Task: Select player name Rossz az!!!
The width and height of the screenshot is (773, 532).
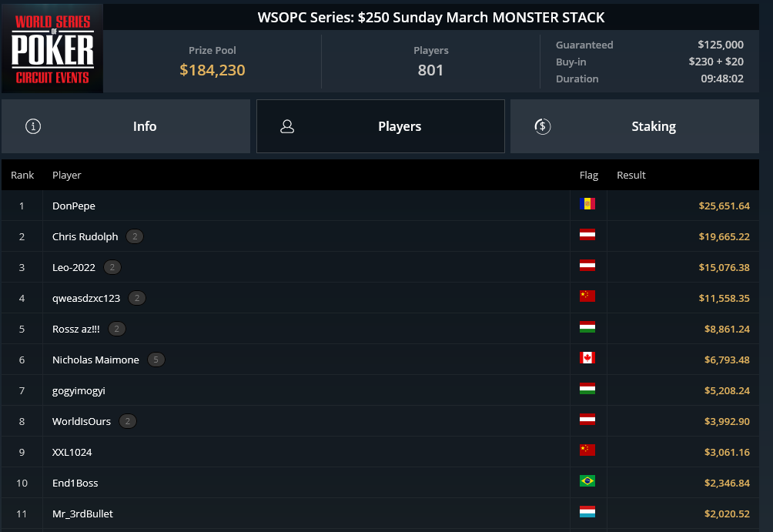Action: 76,329
